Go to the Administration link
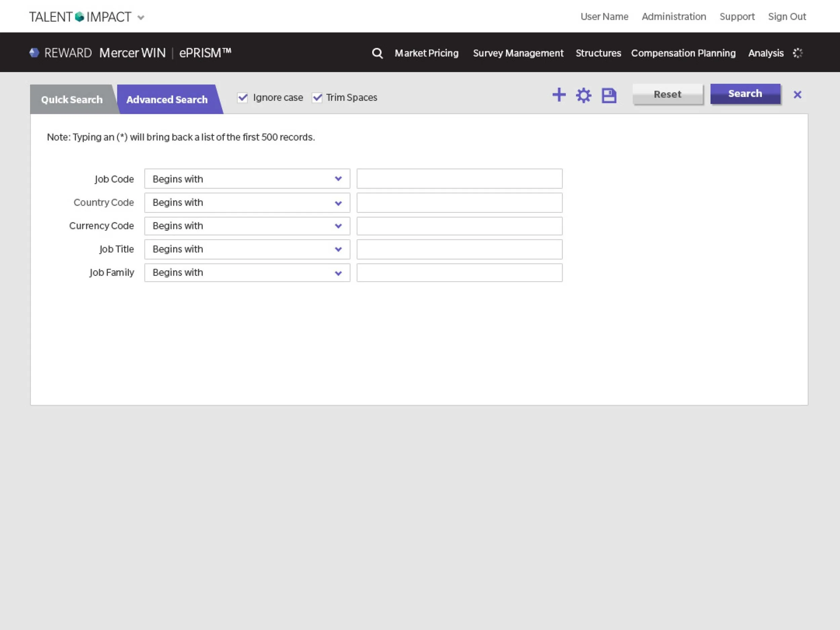 (x=674, y=17)
